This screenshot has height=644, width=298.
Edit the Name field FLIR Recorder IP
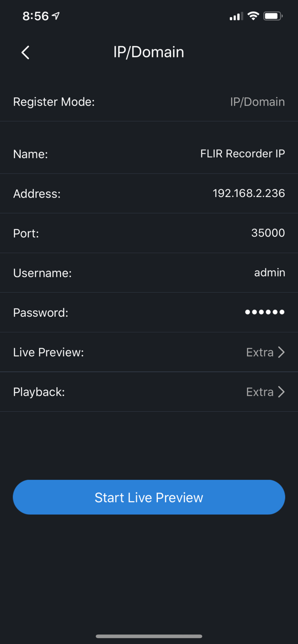tap(242, 154)
